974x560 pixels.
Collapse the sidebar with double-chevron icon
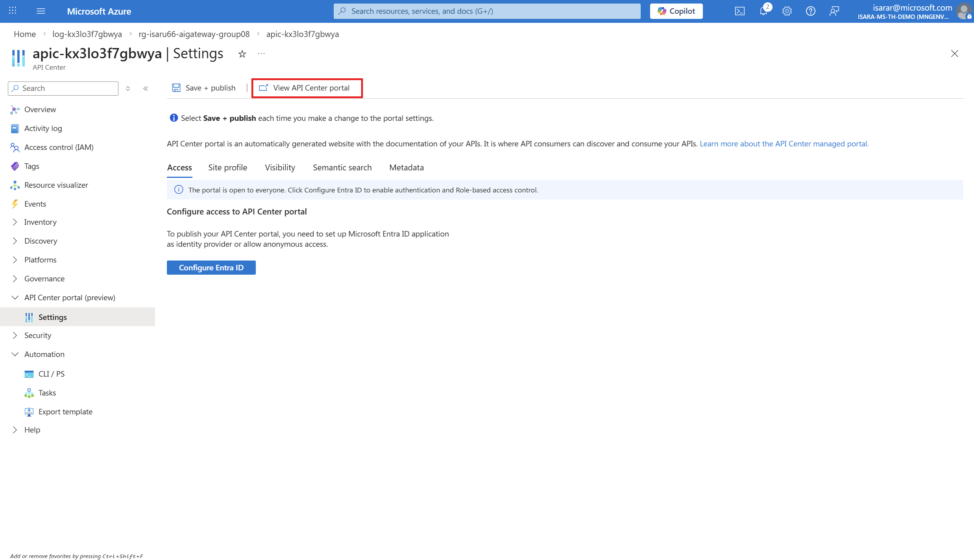(146, 89)
